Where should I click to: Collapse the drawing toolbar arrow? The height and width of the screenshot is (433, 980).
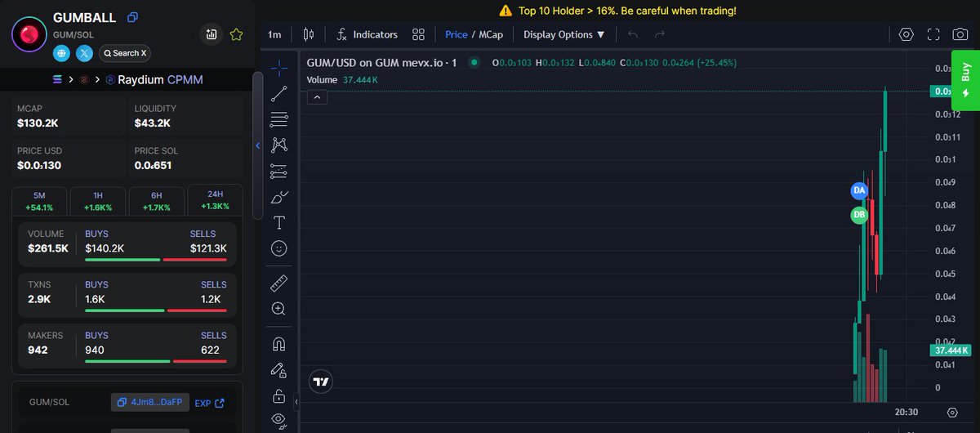296,401
